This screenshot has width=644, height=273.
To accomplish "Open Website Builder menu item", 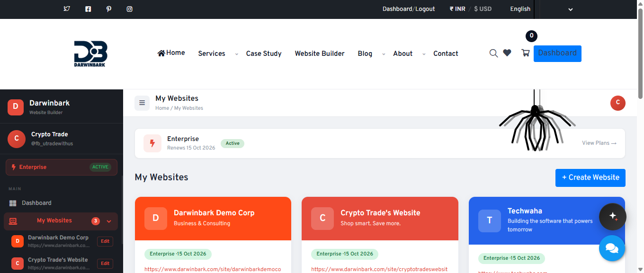I will tap(320, 53).
